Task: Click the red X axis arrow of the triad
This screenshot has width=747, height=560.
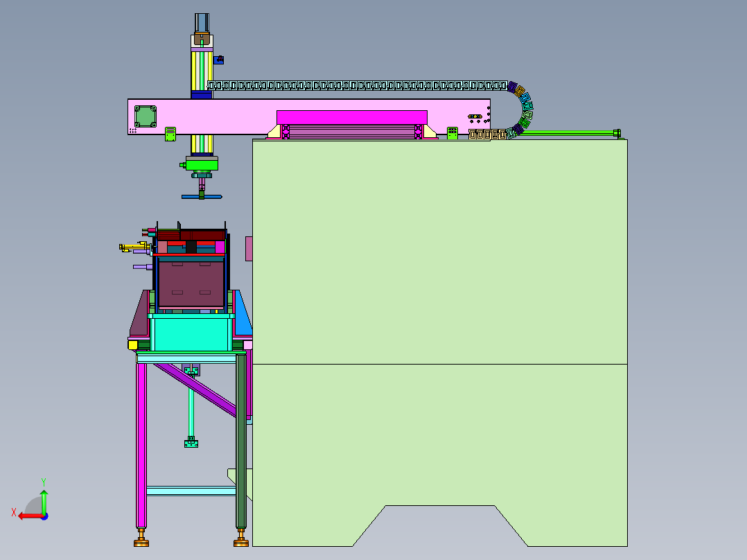Action: point(30,516)
